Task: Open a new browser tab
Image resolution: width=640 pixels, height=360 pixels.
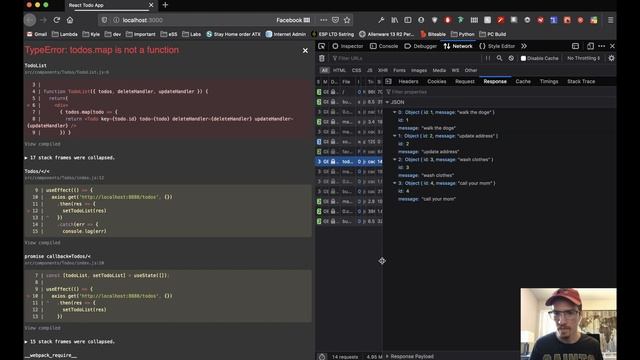Action: pyautogui.click(x=165, y=5)
